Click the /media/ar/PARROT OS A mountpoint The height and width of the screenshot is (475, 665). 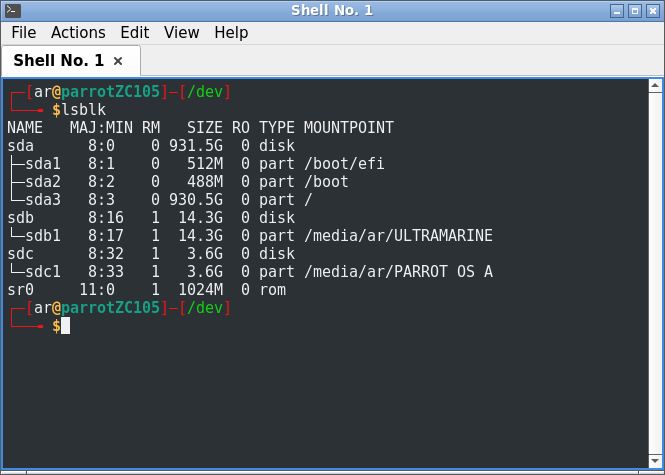coord(398,271)
